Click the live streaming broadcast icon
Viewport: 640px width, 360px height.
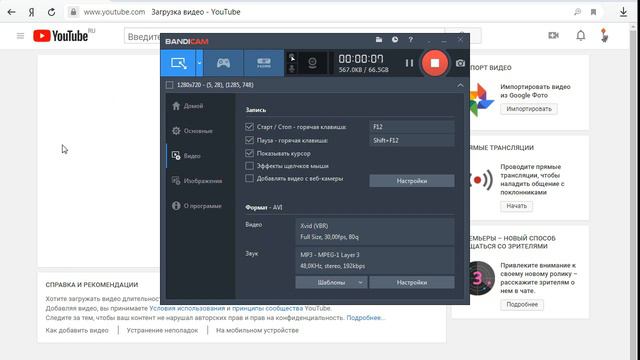(x=482, y=180)
